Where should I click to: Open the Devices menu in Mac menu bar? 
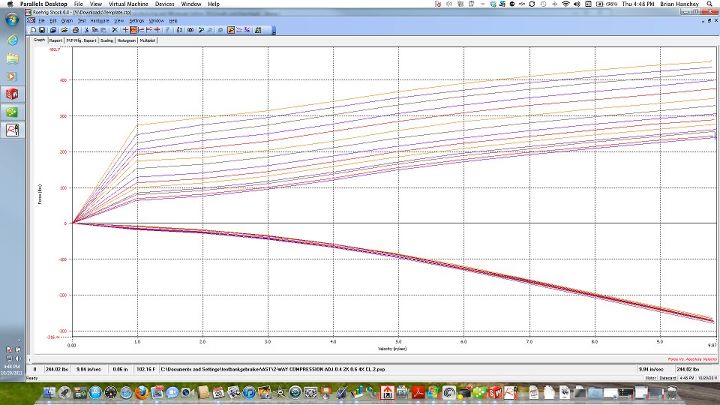point(163,4)
